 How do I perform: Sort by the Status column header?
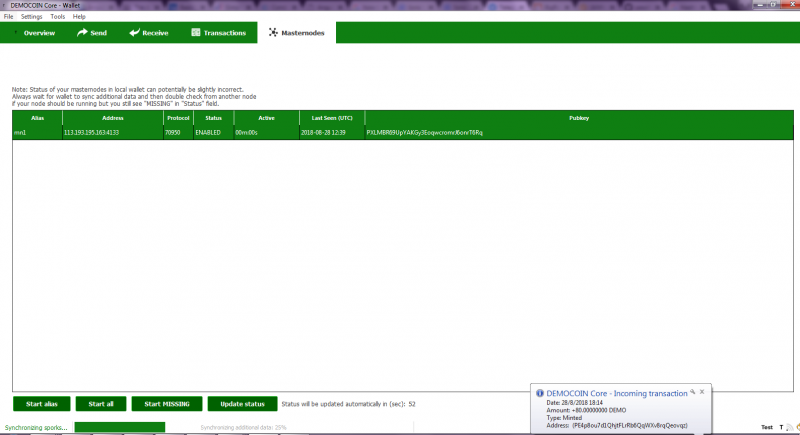pyautogui.click(x=213, y=118)
